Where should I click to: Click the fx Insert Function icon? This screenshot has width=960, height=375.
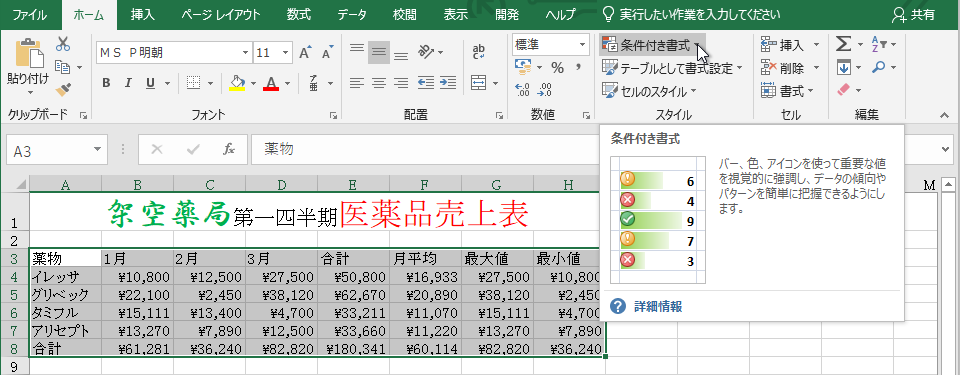pyautogui.click(x=229, y=150)
